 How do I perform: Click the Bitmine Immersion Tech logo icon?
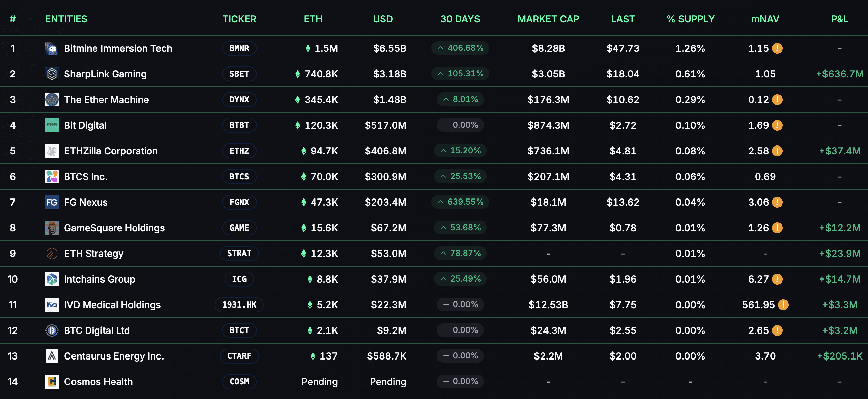click(x=52, y=48)
